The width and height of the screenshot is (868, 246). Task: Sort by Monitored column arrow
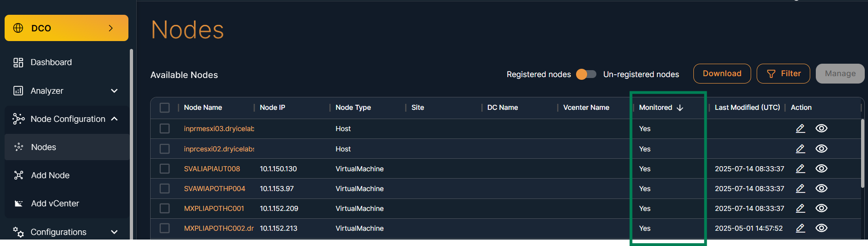680,108
